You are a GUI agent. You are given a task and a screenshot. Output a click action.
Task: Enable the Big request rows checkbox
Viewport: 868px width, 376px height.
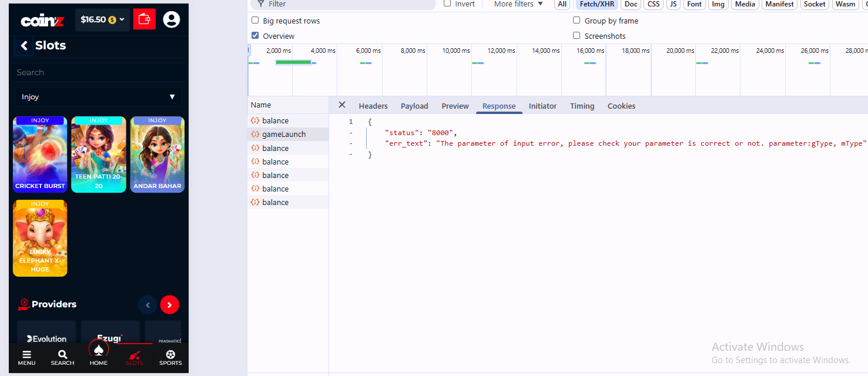(255, 21)
